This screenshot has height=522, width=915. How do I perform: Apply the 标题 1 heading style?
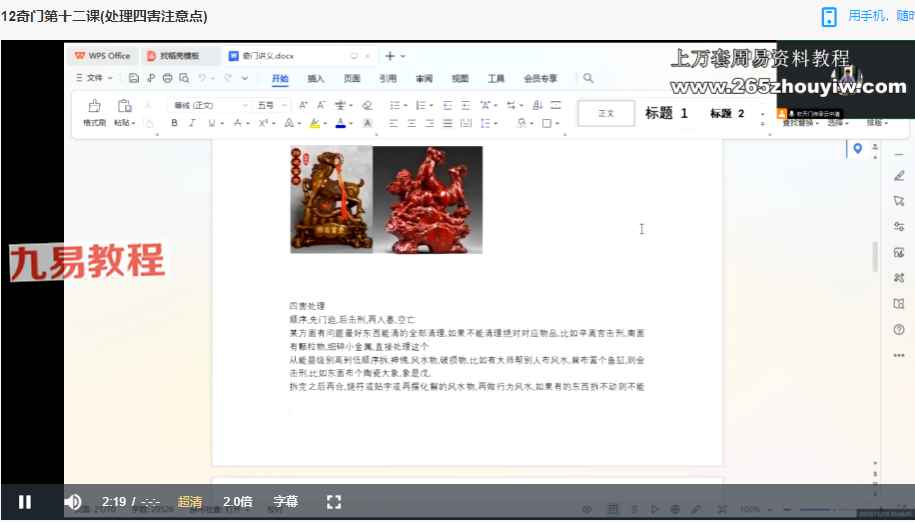pyautogui.click(x=666, y=113)
